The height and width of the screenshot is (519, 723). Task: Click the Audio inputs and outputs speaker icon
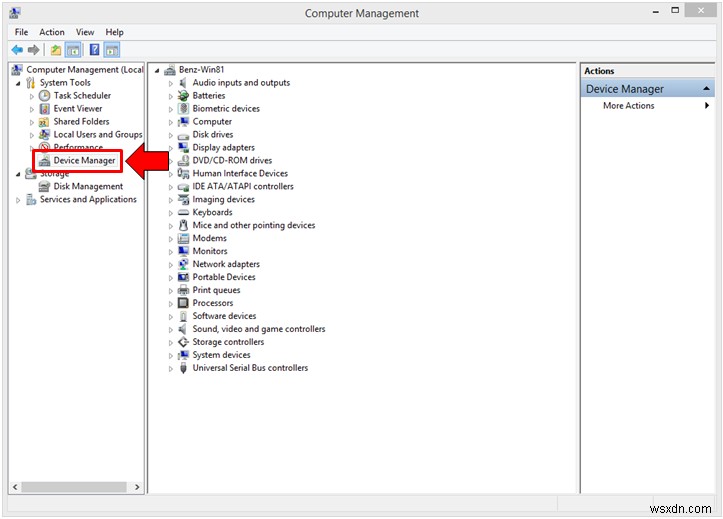(183, 83)
